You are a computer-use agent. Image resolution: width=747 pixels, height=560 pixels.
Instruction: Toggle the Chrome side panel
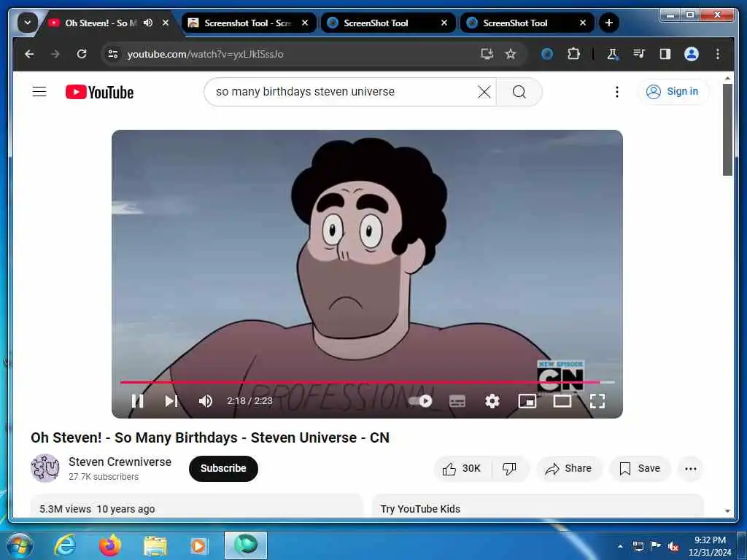[x=665, y=54]
